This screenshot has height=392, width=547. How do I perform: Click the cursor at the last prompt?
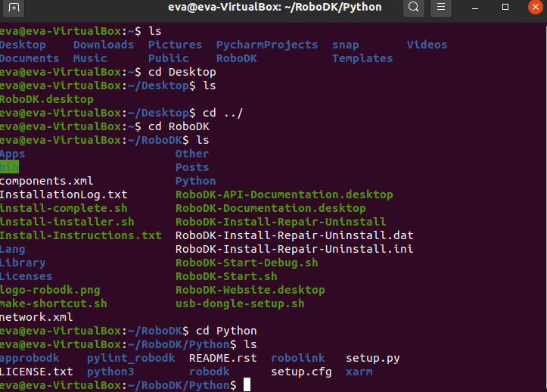(x=247, y=385)
